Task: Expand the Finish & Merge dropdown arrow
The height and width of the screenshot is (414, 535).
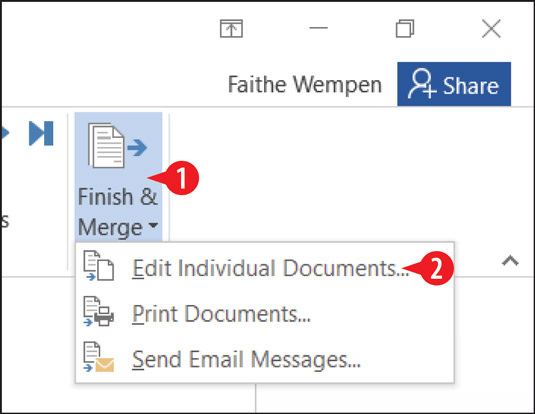Action: [x=154, y=225]
